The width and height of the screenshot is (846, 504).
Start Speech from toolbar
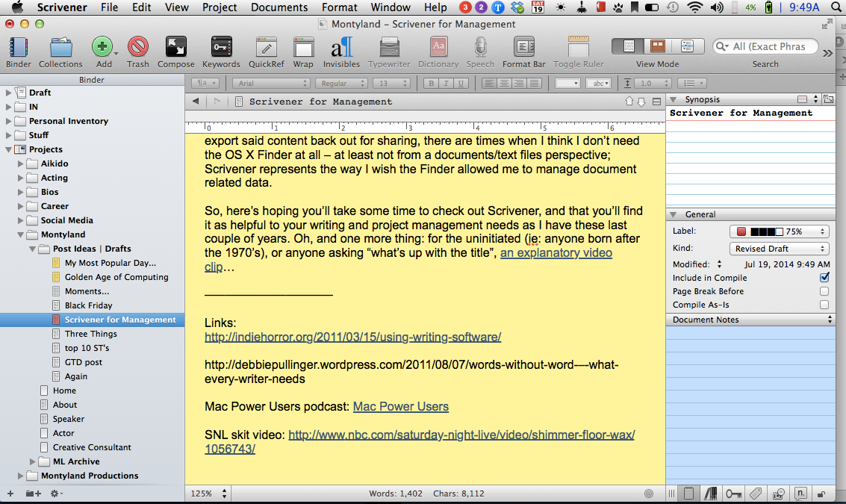click(x=480, y=47)
